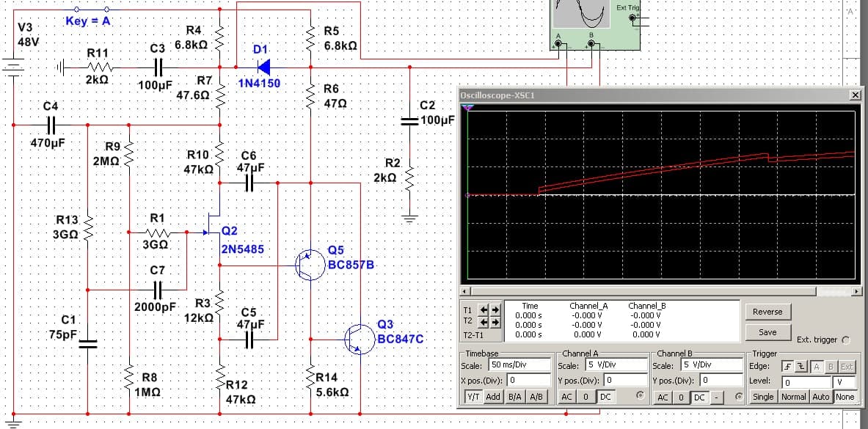Click the Timebase Scale field
Image resolution: width=868 pixels, height=429 pixels.
[x=519, y=365]
